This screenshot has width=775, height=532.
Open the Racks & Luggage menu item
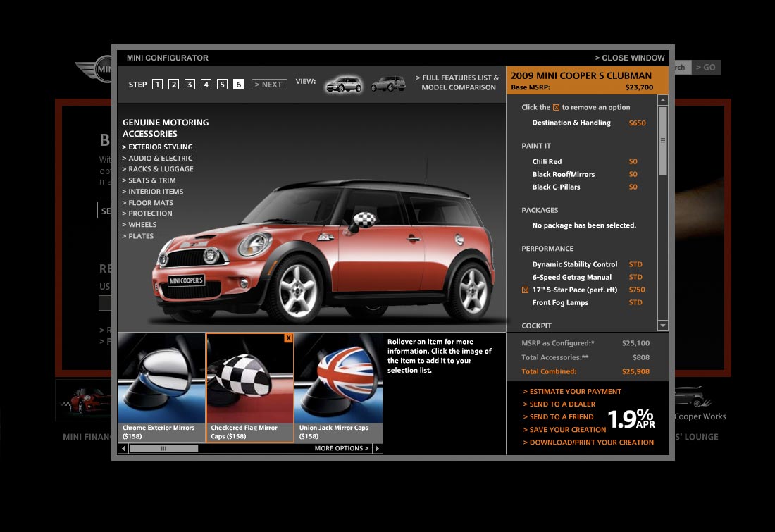(x=160, y=169)
